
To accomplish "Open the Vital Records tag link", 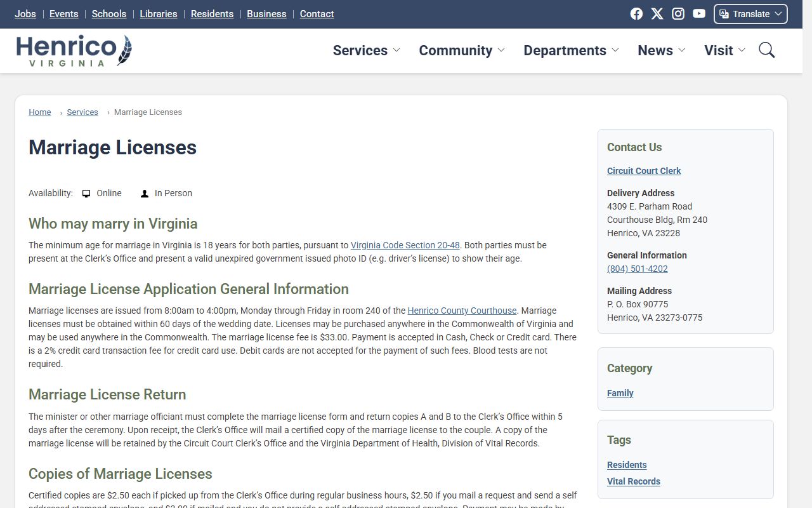I will click(x=634, y=481).
